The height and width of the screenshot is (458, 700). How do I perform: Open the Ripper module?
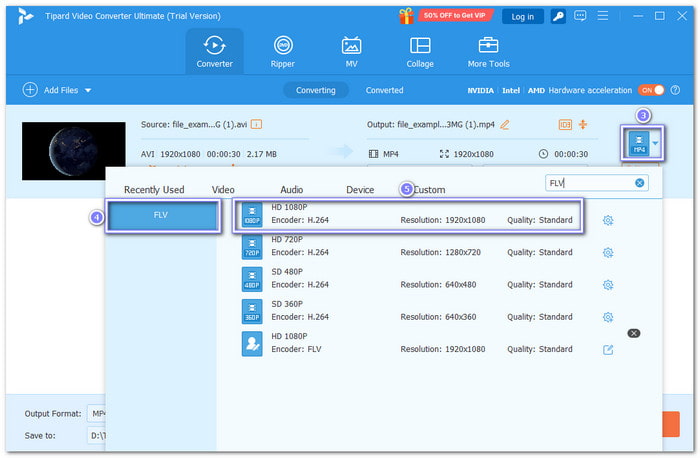tap(283, 51)
